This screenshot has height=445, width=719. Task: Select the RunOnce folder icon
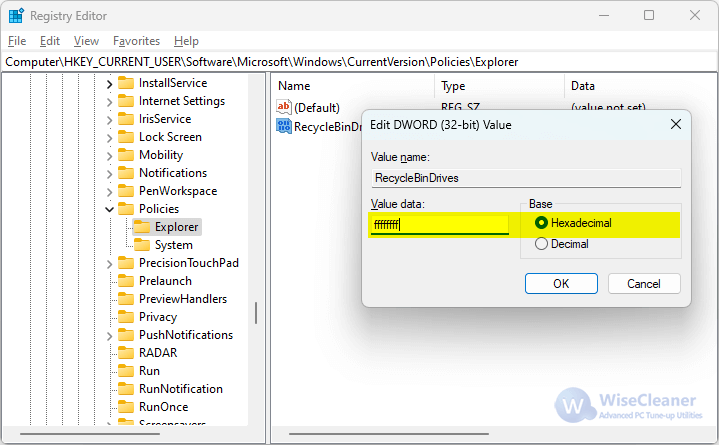click(x=126, y=406)
